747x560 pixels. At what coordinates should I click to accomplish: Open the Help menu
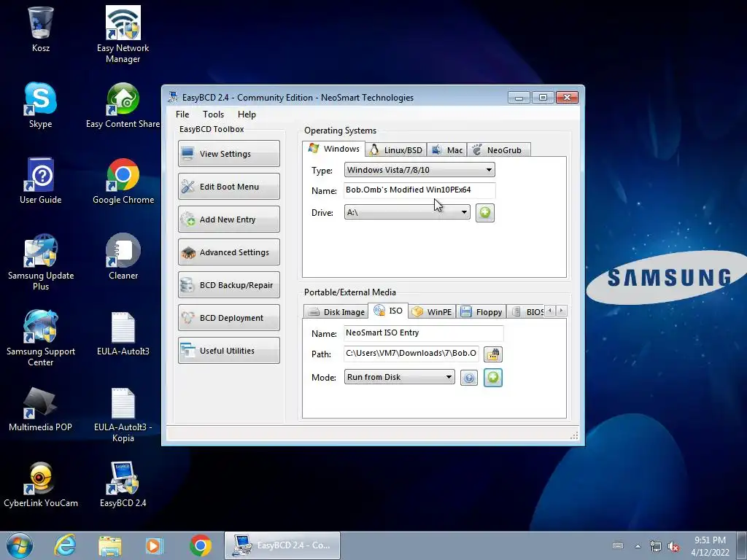click(247, 114)
